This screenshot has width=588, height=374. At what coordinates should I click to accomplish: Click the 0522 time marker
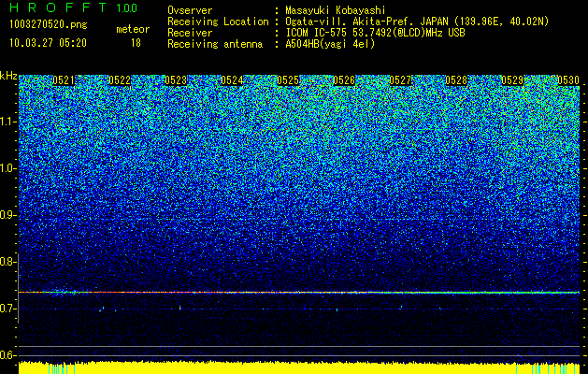[x=120, y=80]
